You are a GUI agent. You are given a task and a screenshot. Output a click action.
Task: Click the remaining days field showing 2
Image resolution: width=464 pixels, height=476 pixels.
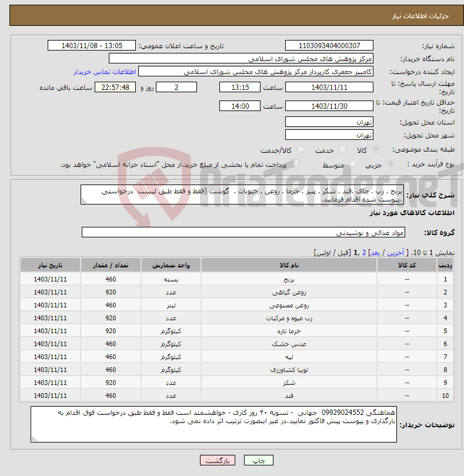click(176, 87)
